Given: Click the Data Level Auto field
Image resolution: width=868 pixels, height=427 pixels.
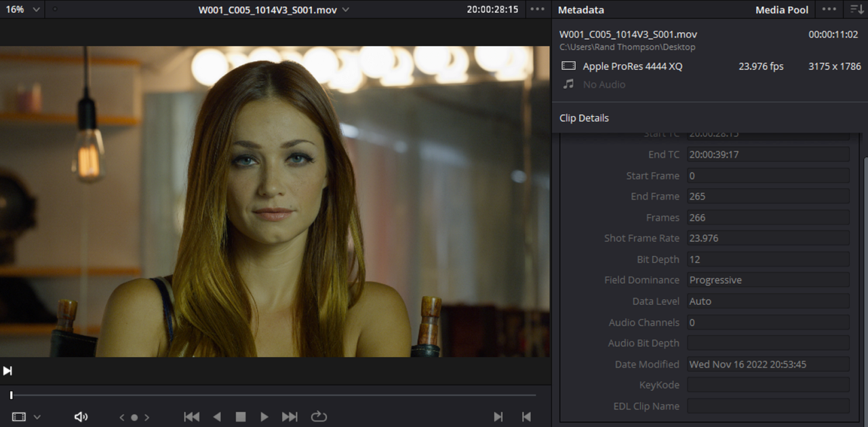Looking at the screenshot, I should pyautogui.click(x=768, y=301).
